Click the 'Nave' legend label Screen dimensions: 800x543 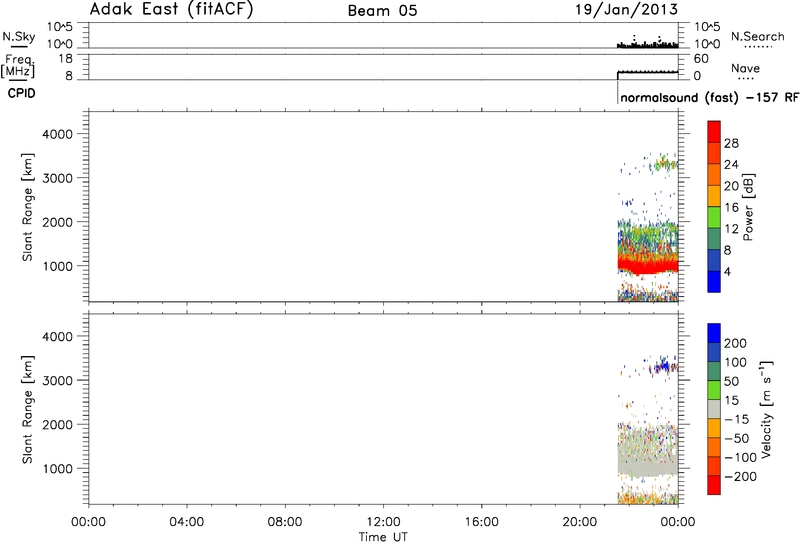745,68
